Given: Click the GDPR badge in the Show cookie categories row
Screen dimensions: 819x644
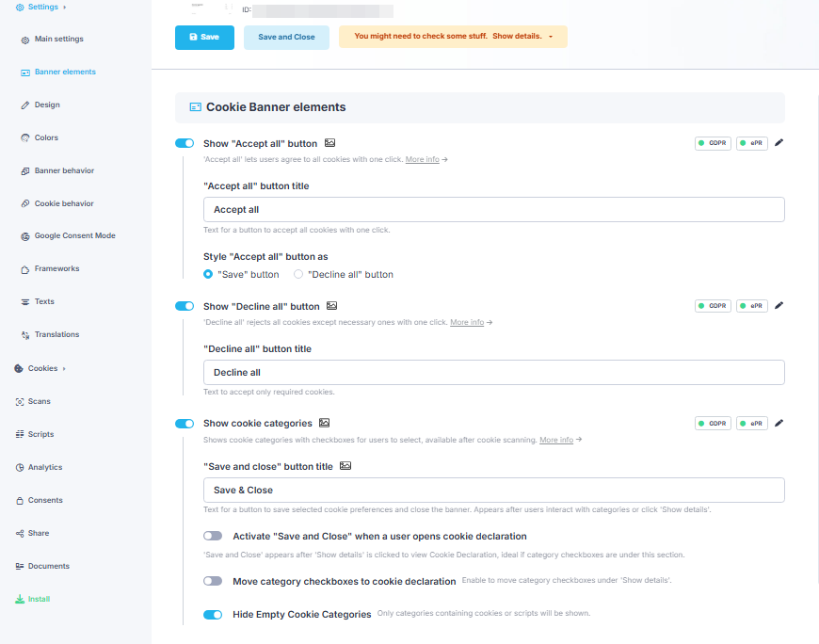Looking at the screenshot, I should click(713, 424).
